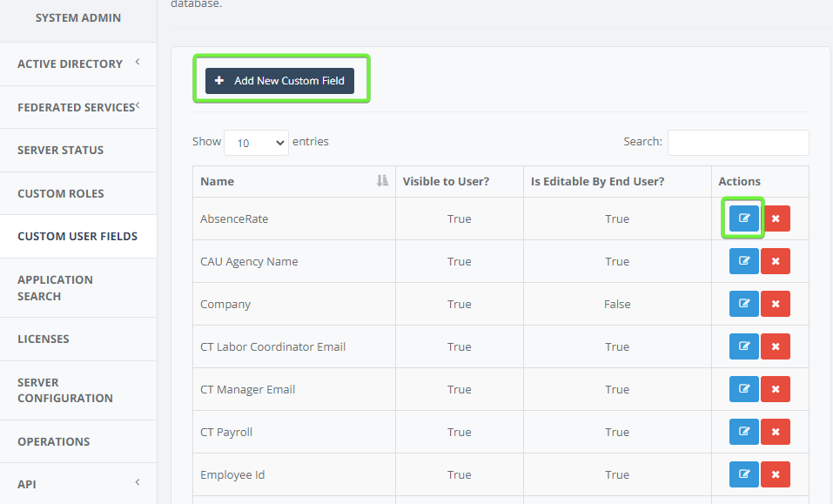Delete the CT Labor Coordinator Email field
Image resolution: width=833 pixels, height=504 pixels.
click(775, 346)
